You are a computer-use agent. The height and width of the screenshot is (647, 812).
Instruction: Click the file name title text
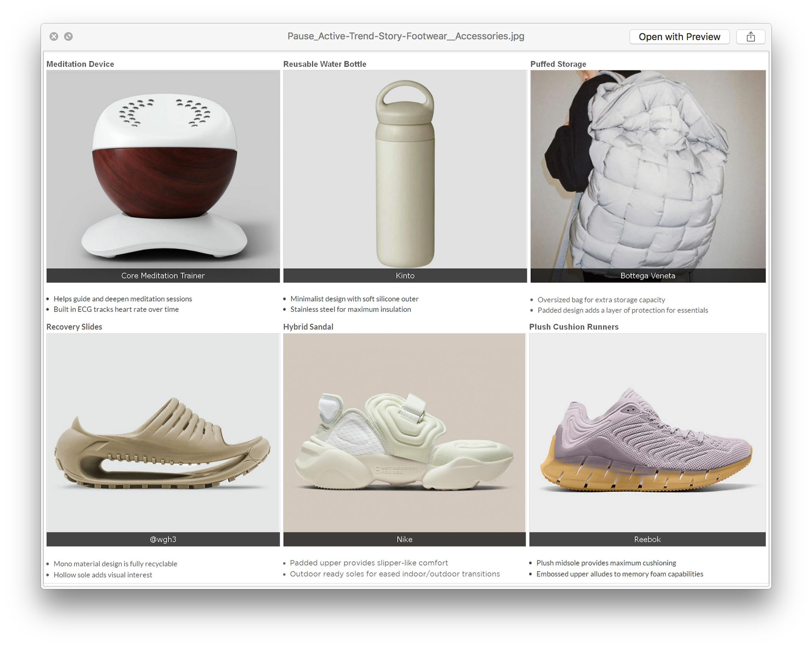click(406, 36)
